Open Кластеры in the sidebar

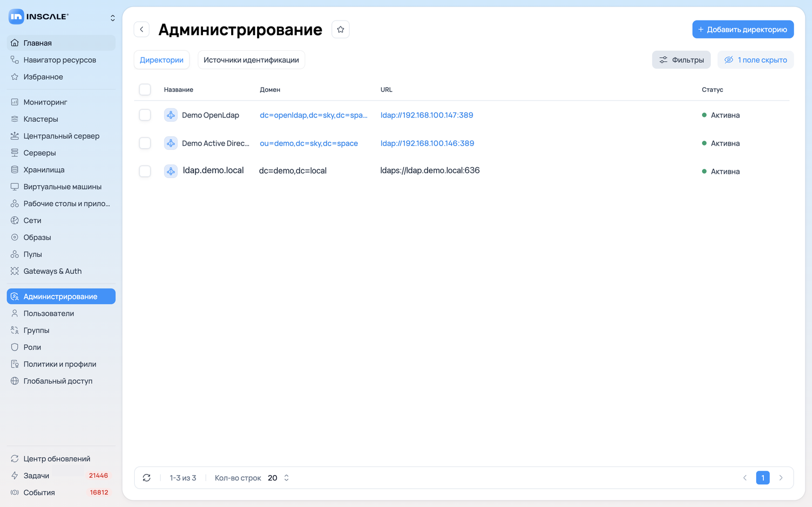61,119
